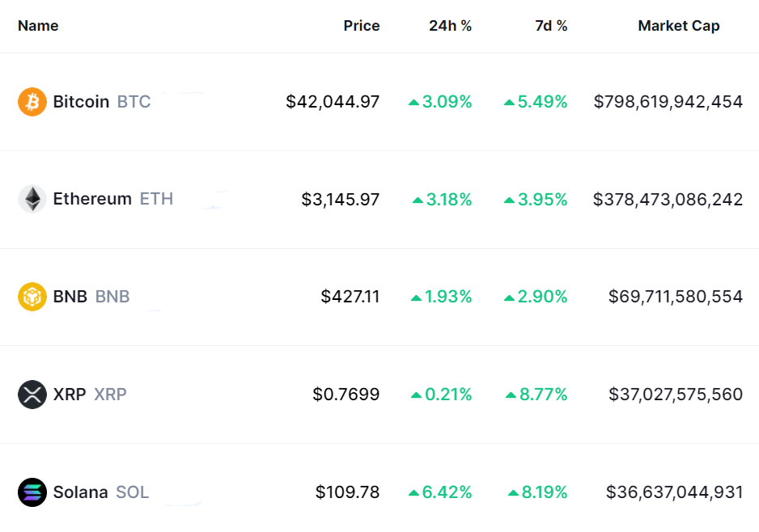This screenshot has width=759, height=532.
Task: Click the Solana coin logo icon
Action: 32,492
